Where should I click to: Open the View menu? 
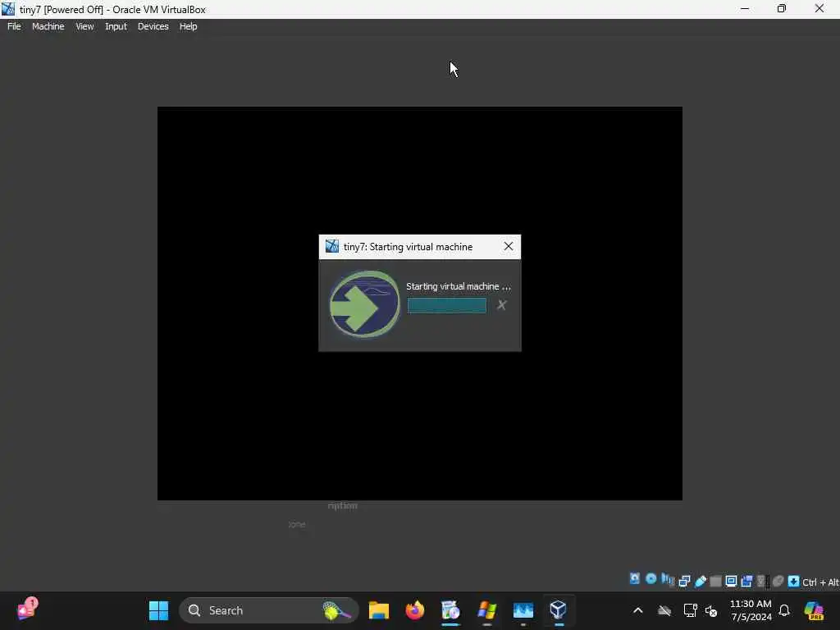click(x=84, y=26)
